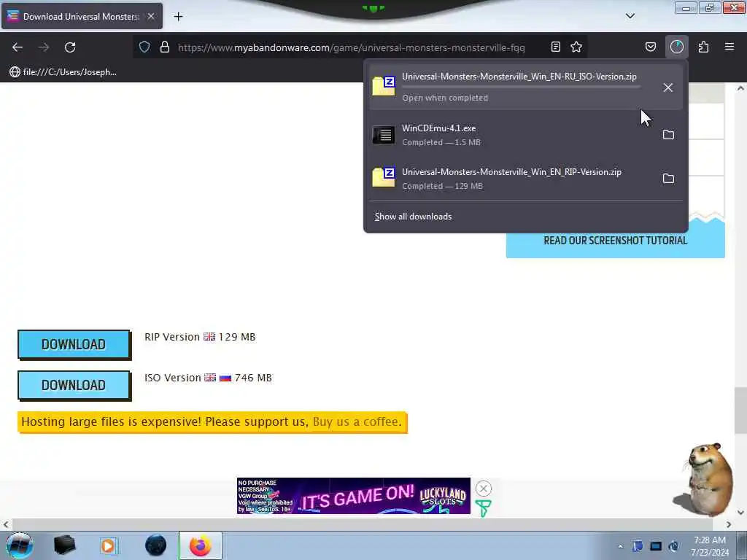This screenshot has height=560, width=747.
Task: Click the horizontal scroll left arrow
Action: tap(6, 524)
